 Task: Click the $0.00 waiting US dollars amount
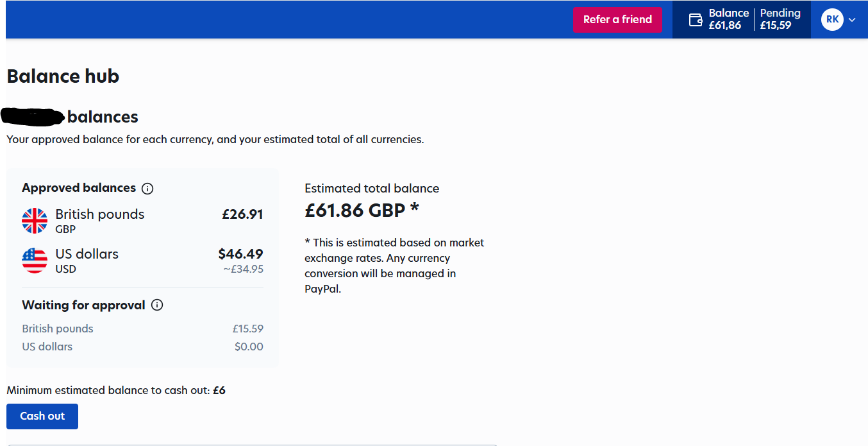click(x=249, y=347)
